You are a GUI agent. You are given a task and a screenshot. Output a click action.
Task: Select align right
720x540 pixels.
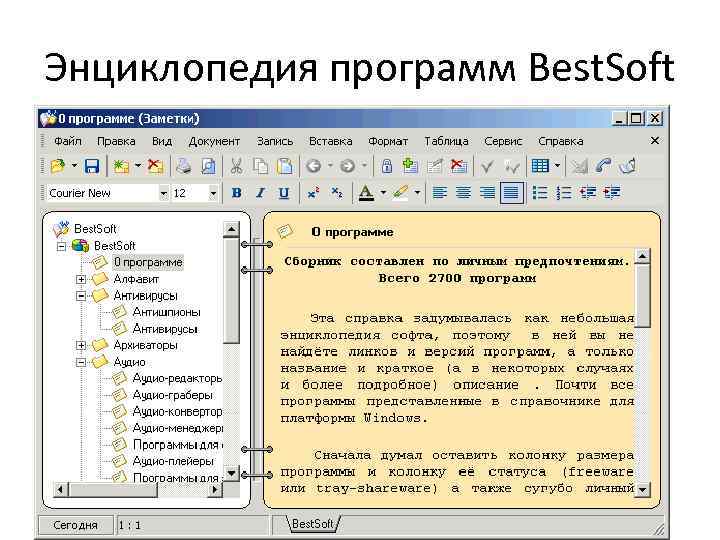click(x=487, y=193)
